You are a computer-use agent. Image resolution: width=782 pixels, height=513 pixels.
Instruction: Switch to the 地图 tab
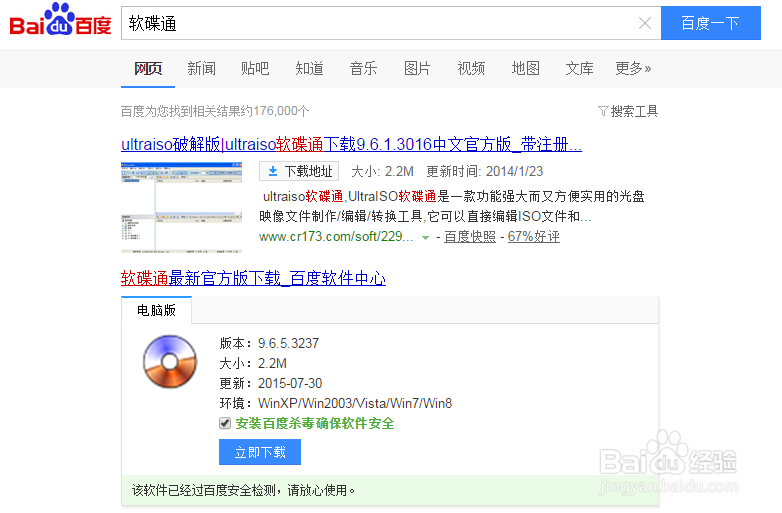[526, 68]
